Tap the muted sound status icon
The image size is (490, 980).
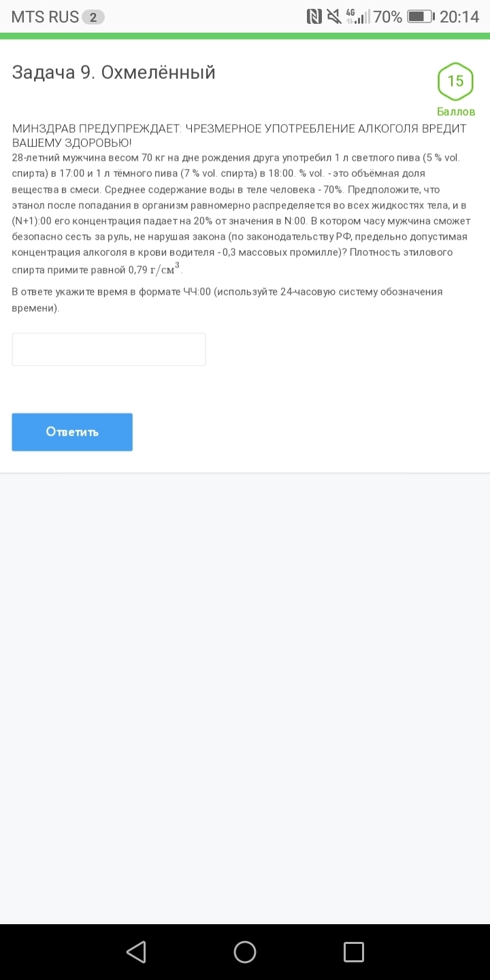[333, 16]
